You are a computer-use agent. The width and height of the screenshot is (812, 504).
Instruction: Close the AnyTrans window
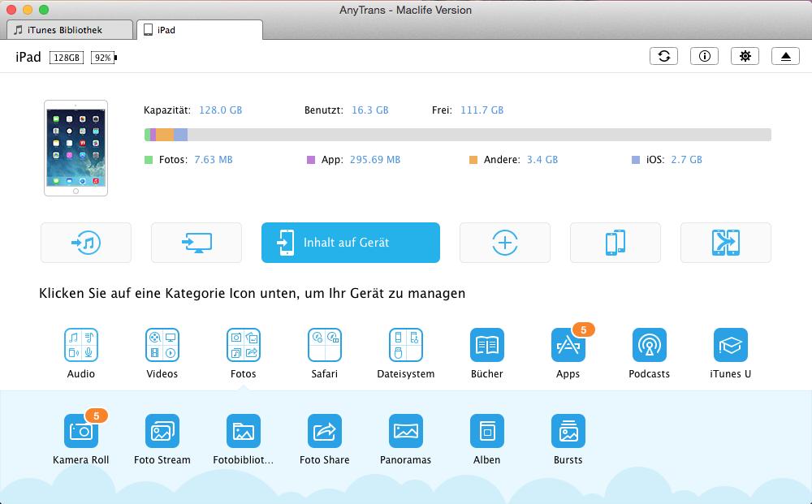(x=11, y=10)
